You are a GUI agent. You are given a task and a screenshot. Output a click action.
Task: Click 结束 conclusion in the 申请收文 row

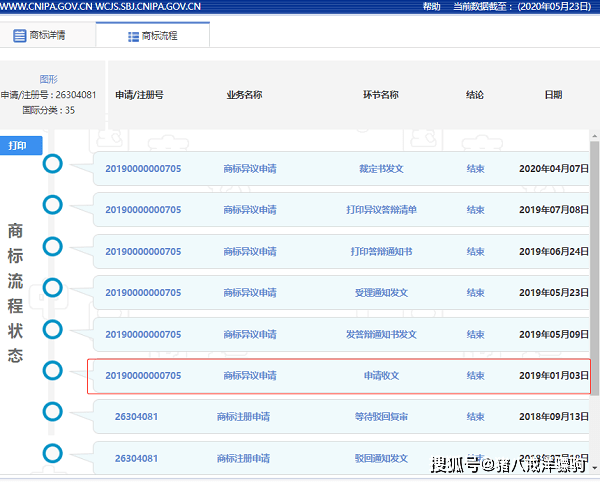[475, 376]
